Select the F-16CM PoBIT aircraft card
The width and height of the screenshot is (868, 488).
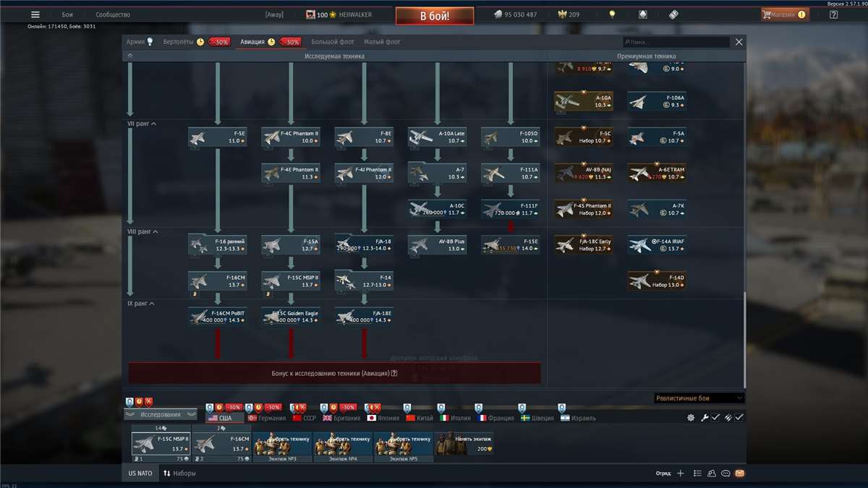point(218,317)
